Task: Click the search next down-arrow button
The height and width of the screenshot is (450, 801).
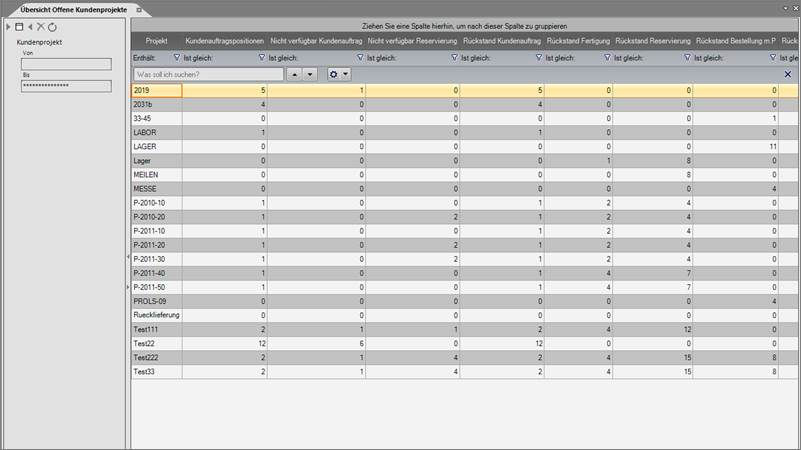Action: (310, 74)
